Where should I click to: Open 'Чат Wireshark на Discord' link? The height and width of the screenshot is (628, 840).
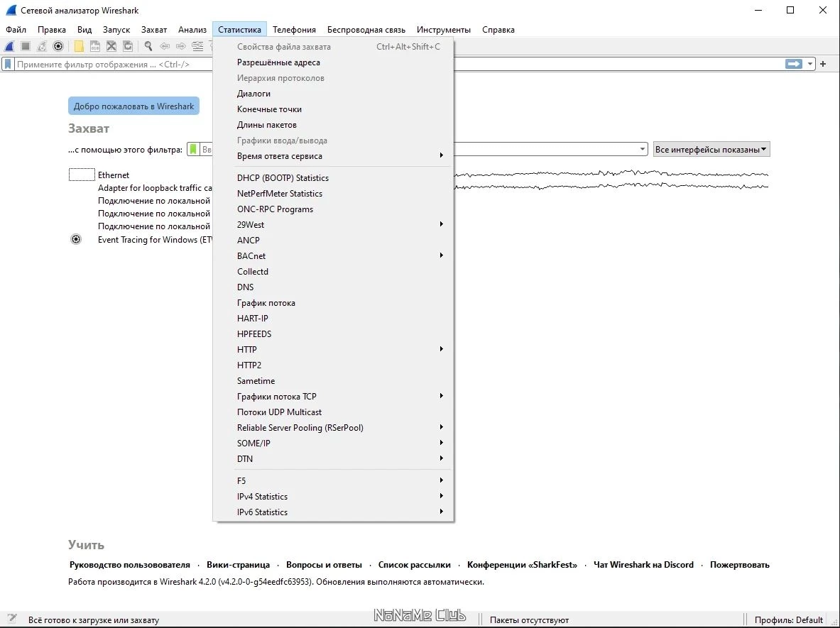tap(643, 565)
